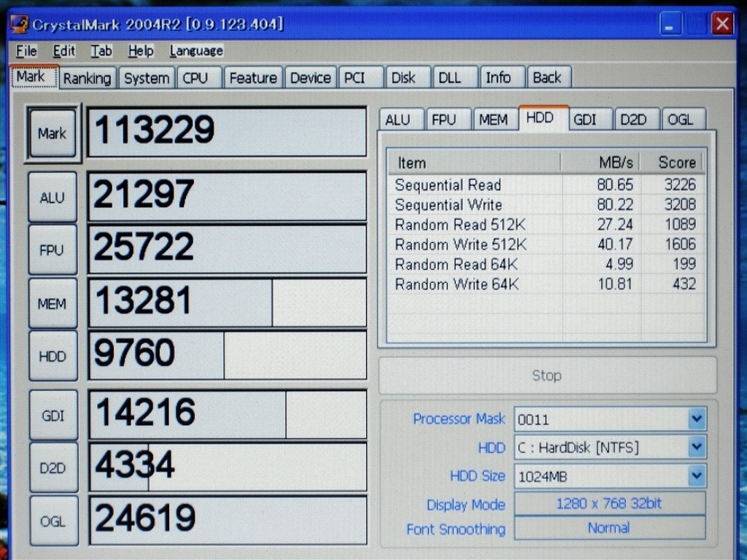Switch to the Feature tab
Viewport: 747px width, 560px height.
coord(253,77)
